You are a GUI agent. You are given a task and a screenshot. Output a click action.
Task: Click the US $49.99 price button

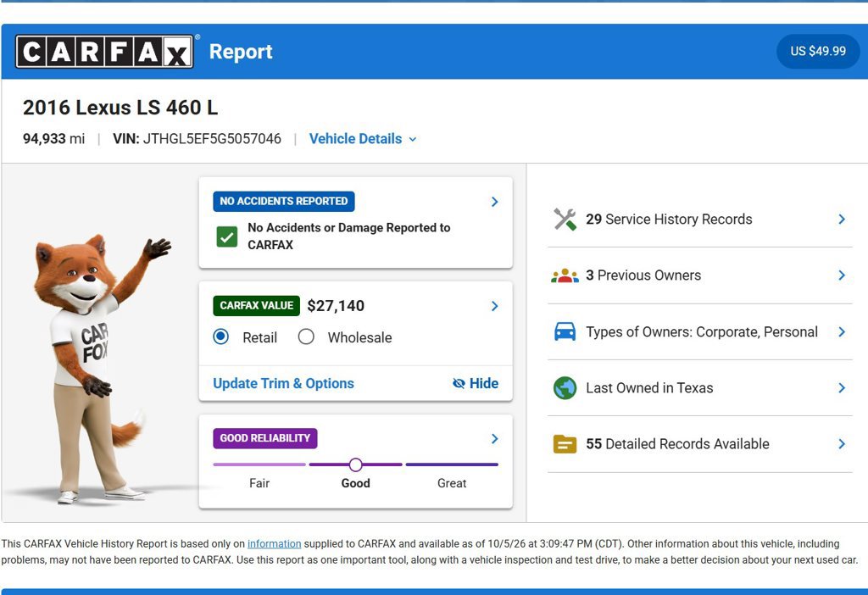pos(818,51)
